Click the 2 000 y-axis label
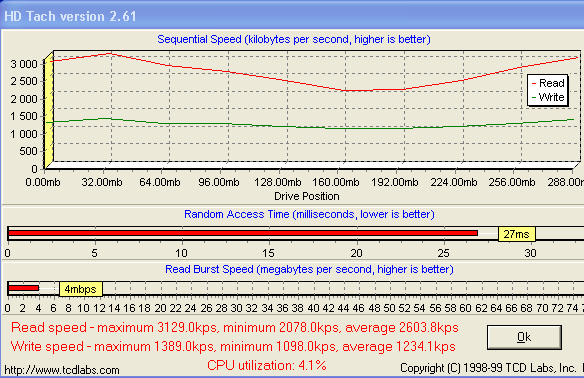This screenshot has width=584, height=378. [24, 99]
